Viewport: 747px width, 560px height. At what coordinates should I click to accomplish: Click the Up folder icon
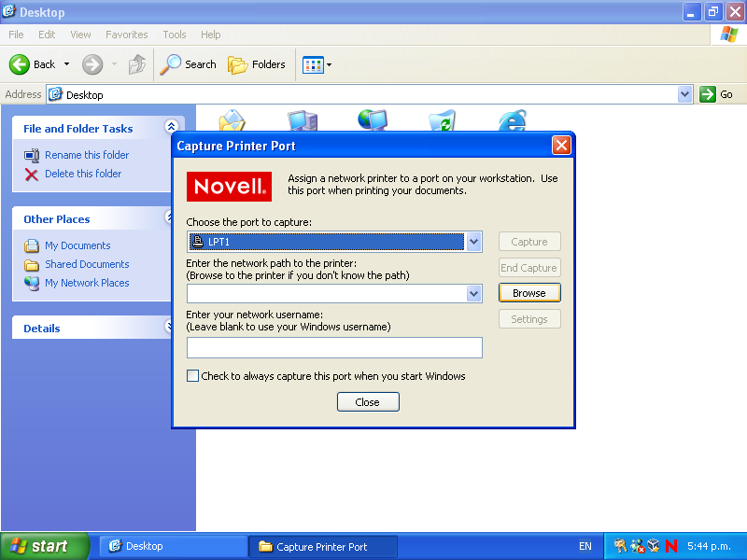(x=137, y=64)
